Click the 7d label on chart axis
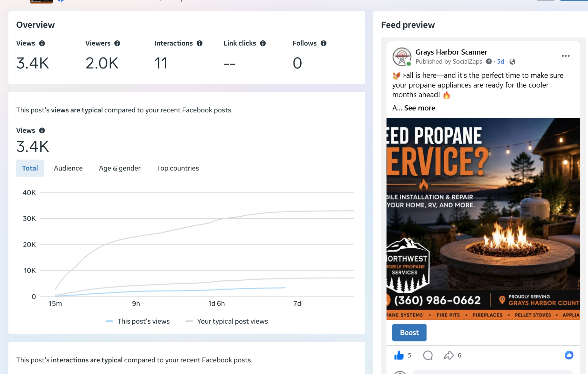 pos(297,304)
